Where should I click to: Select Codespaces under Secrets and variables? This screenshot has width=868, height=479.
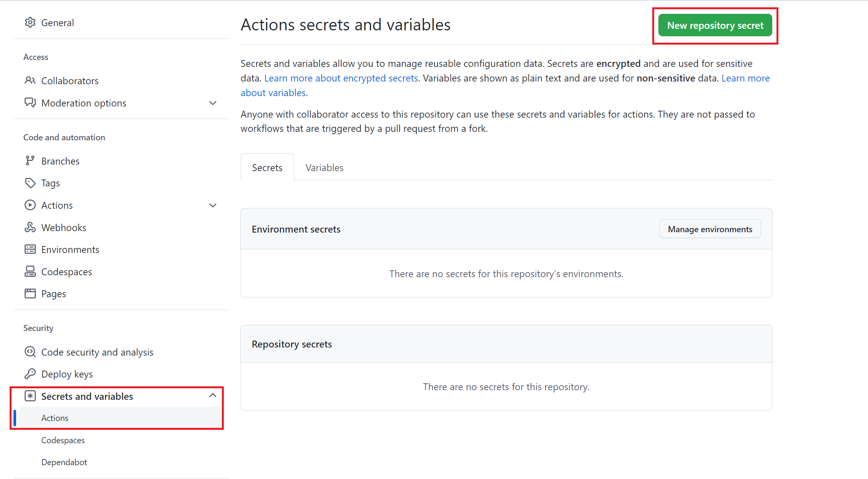pos(63,440)
